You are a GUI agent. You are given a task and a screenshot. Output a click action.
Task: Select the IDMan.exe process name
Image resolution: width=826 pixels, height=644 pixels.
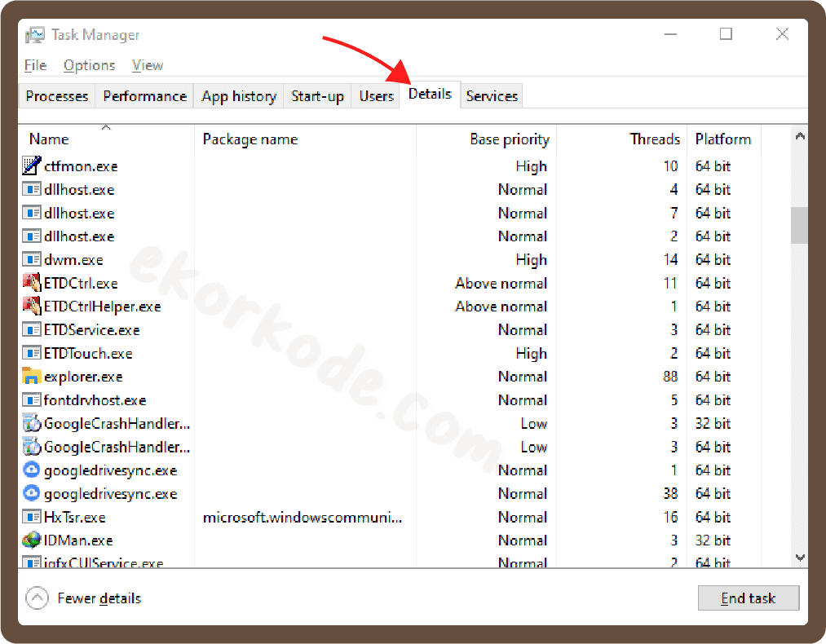(78, 540)
